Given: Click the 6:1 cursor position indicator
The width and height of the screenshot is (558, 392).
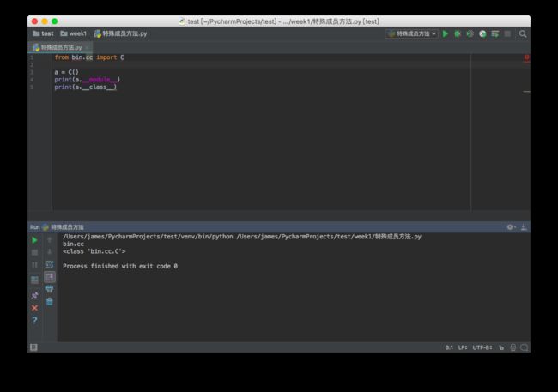Looking at the screenshot, I should point(449,347).
